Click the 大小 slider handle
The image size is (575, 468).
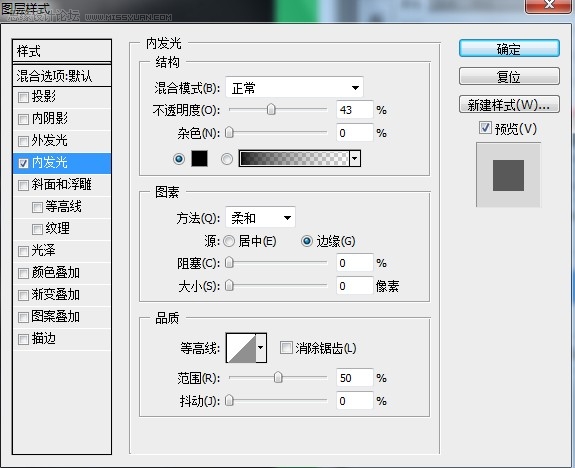[229, 285]
